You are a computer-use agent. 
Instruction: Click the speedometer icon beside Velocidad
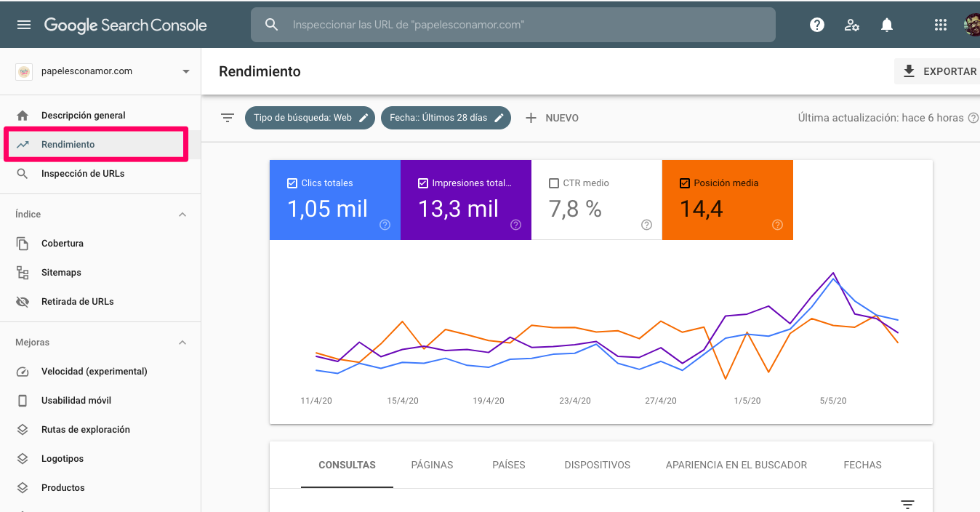click(x=23, y=372)
